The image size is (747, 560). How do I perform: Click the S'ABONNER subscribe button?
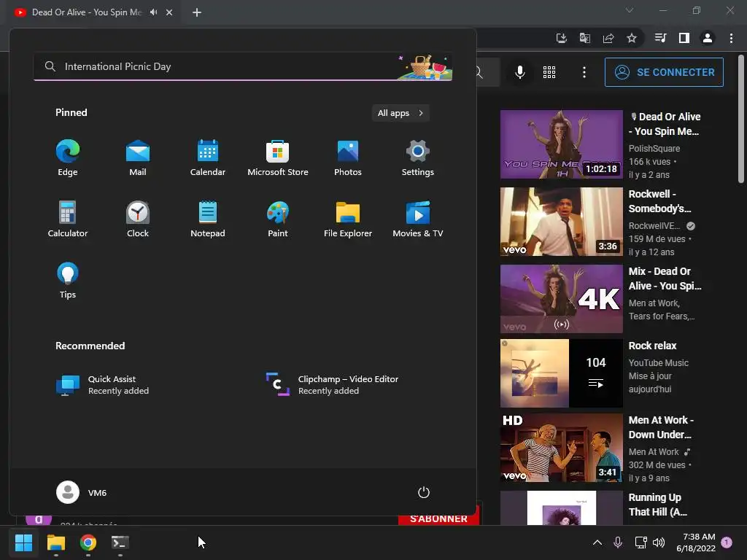coord(438,518)
